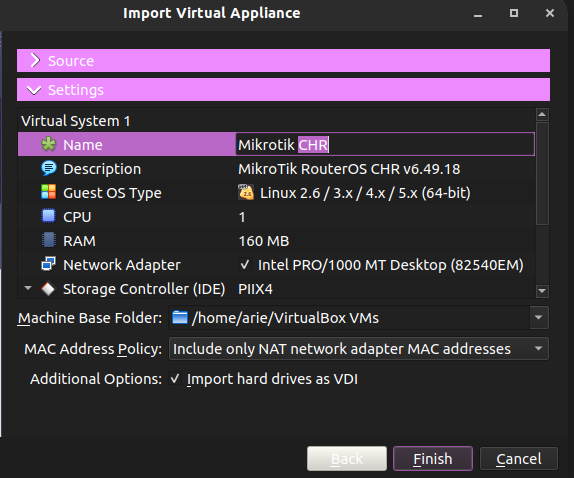Collapse the Storage Controller (IDE) tree arrow

pos(28,288)
